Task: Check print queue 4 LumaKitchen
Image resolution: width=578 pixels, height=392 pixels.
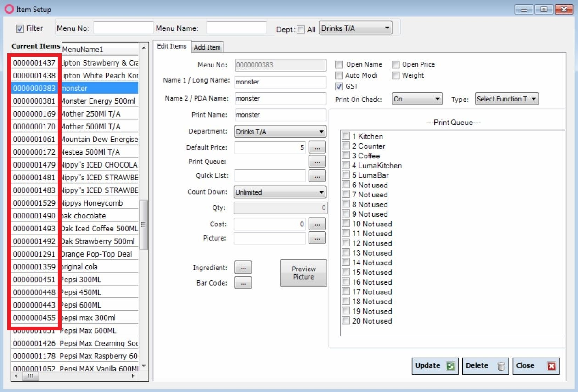Action: pos(346,165)
